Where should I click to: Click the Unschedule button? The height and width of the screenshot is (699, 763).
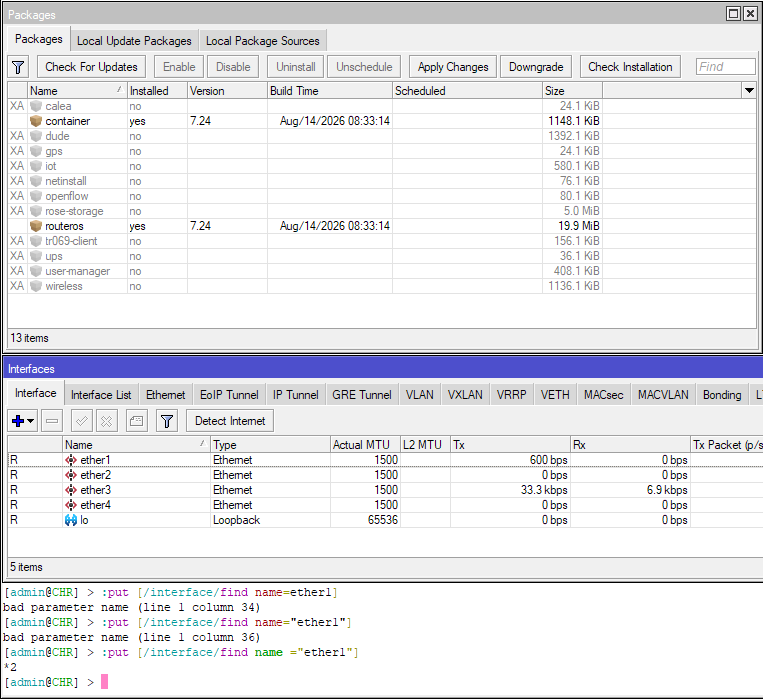pyautogui.click(x=364, y=67)
